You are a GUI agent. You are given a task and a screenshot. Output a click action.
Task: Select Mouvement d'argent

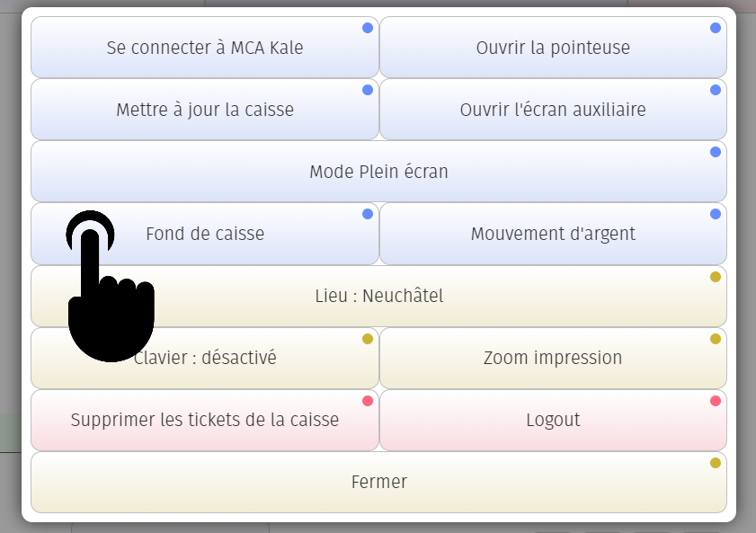tap(553, 234)
